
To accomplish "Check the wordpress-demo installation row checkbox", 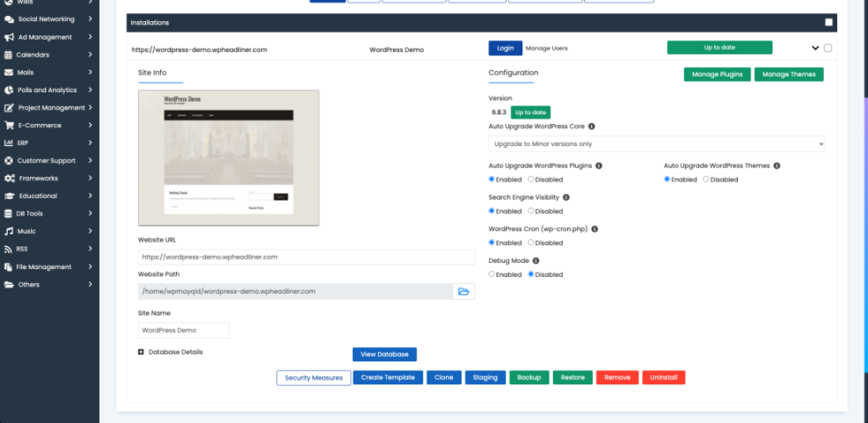I will (x=828, y=48).
